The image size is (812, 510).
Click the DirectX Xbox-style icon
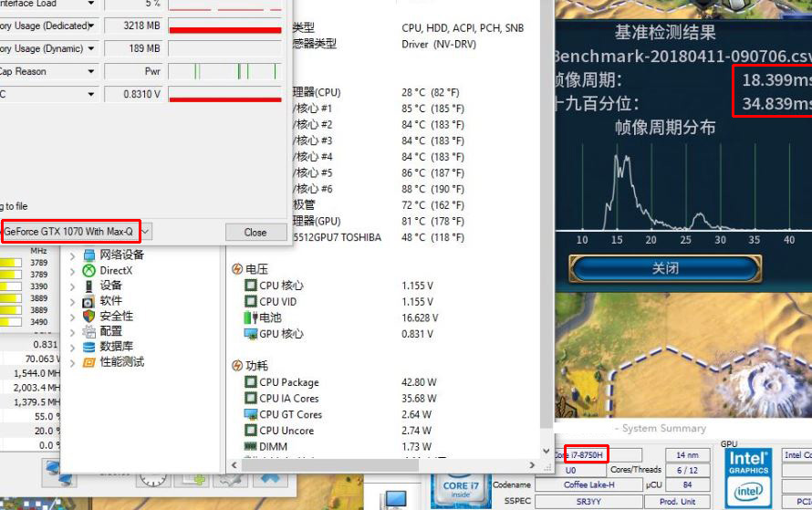click(x=89, y=270)
